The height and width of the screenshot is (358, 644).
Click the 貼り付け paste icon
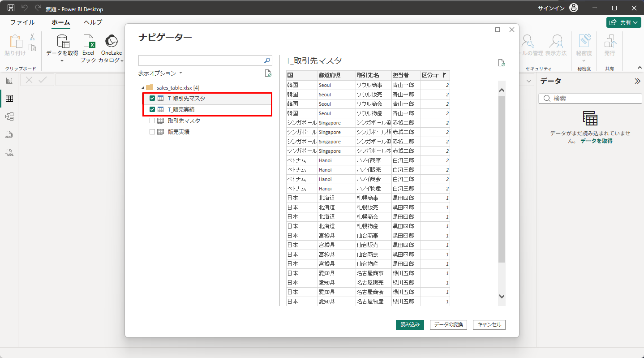[16, 41]
